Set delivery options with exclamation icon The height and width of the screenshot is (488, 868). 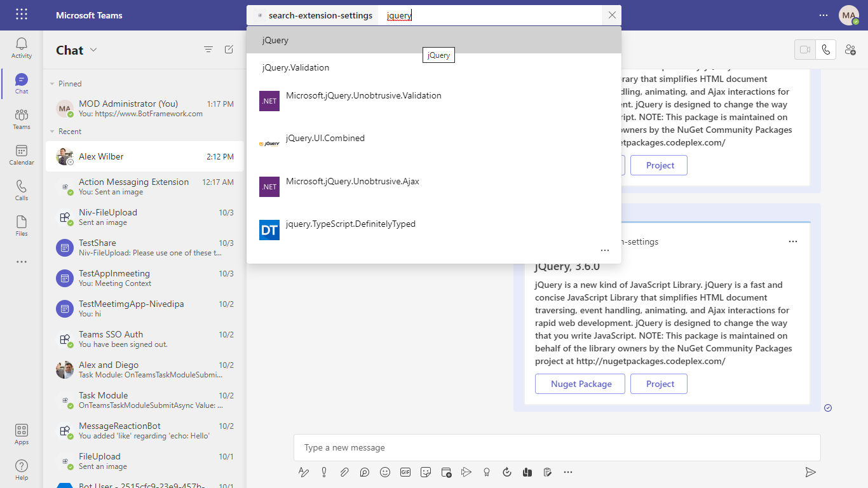pyautogui.click(x=324, y=472)
